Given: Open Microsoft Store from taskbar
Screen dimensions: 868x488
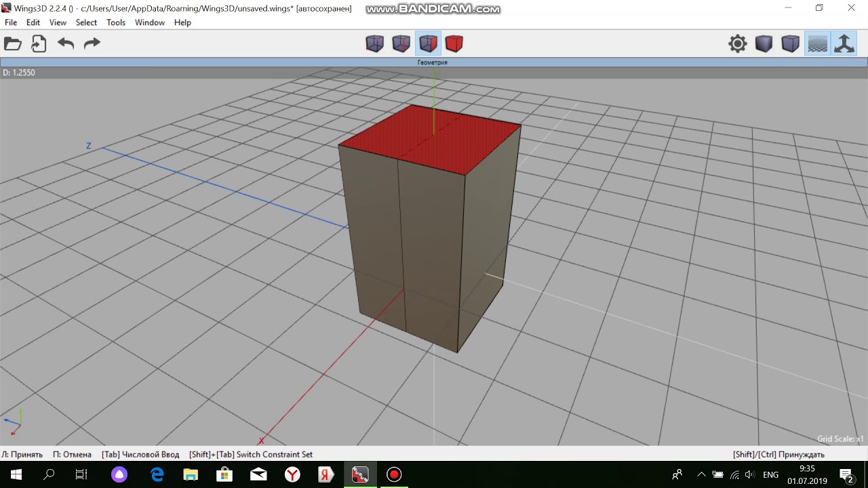Looking at the screenshot, I should (224, 474).
